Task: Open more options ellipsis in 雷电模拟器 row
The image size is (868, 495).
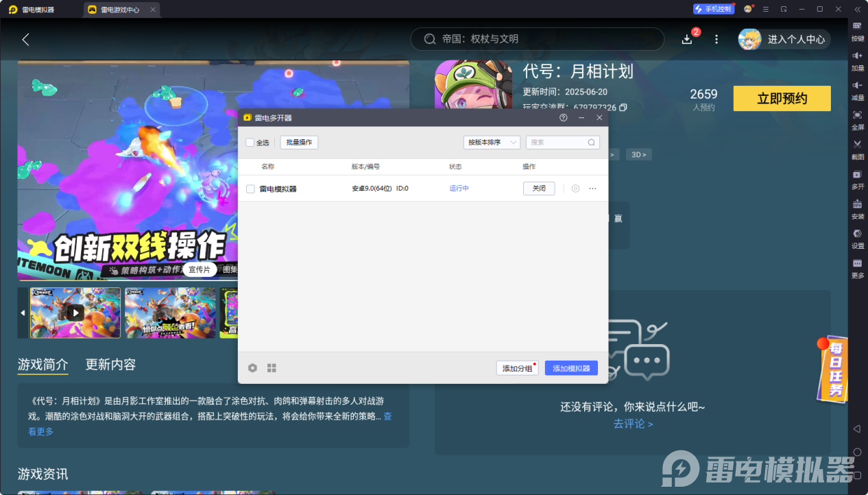Action: [x=592, y=189]
